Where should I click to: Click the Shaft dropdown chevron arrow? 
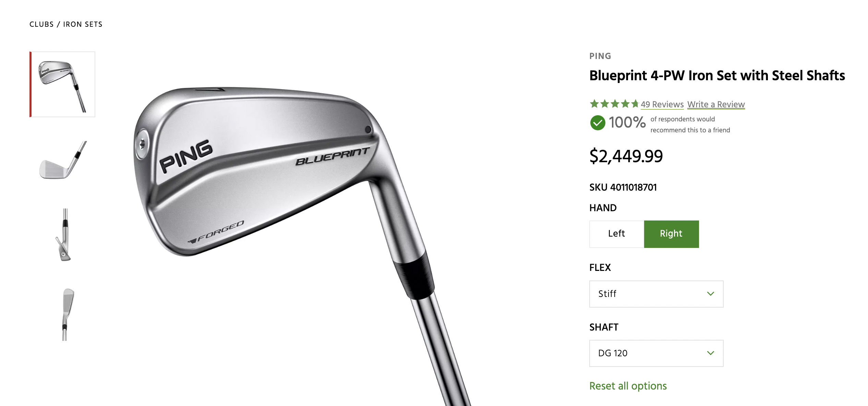[x=710, y=353]
